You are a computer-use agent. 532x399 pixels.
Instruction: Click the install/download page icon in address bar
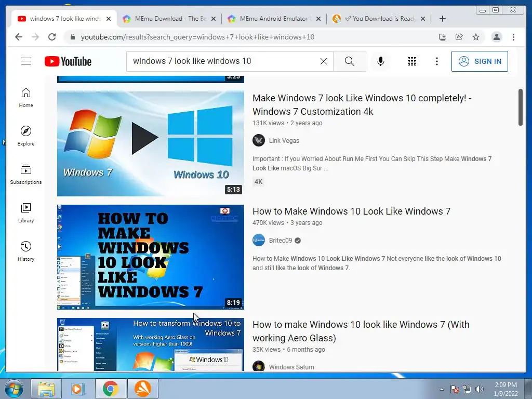[x=443, y=37]
